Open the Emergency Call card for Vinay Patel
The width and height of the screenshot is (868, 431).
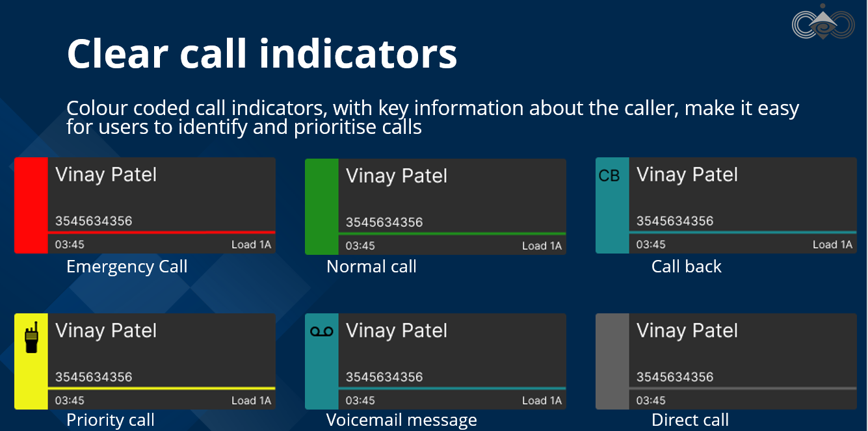tap(161, 195)
